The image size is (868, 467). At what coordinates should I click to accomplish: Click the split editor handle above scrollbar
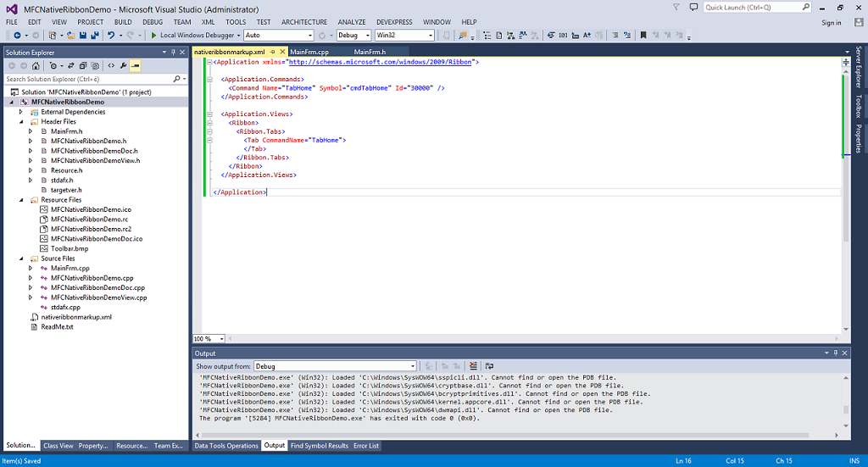tap(846, 62)
